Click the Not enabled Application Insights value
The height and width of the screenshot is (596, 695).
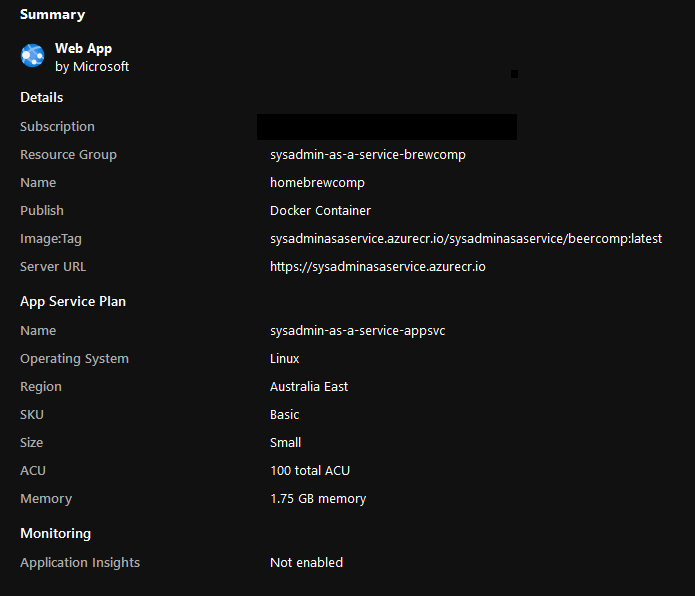306,562
